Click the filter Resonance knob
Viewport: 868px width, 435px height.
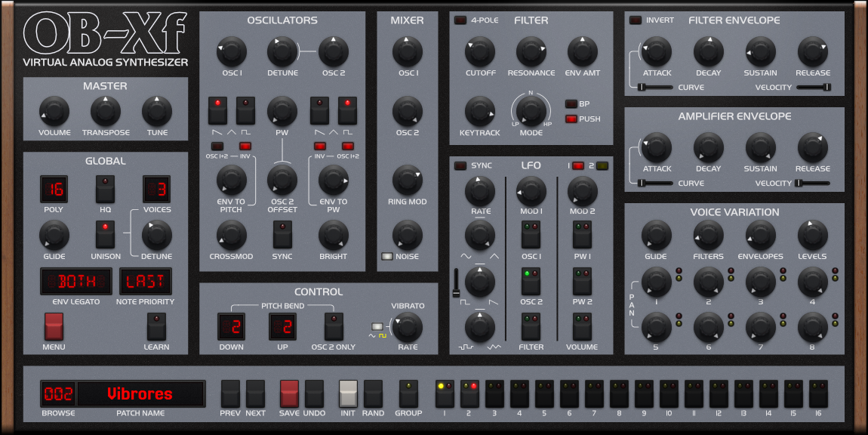click(531, 51)
